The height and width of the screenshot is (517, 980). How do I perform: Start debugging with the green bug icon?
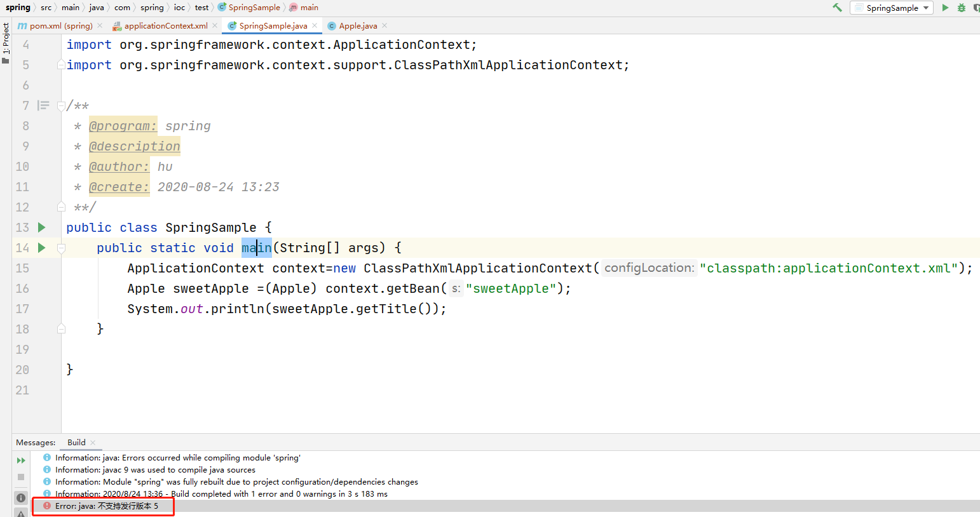coord(962,8)
